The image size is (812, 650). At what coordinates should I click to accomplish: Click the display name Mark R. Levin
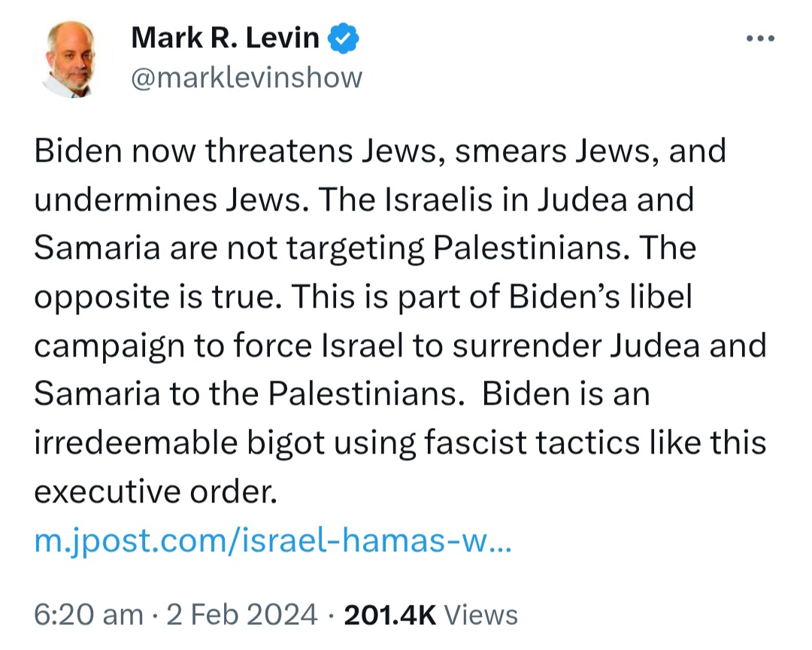pyautogui.click(x=226, y=38)
